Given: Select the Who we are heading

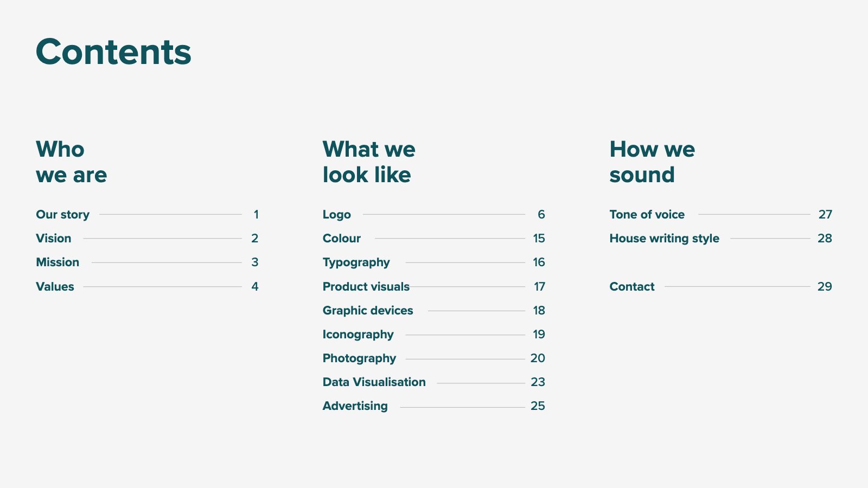Looking at the screenshot, I should click(x=72, y=162).
